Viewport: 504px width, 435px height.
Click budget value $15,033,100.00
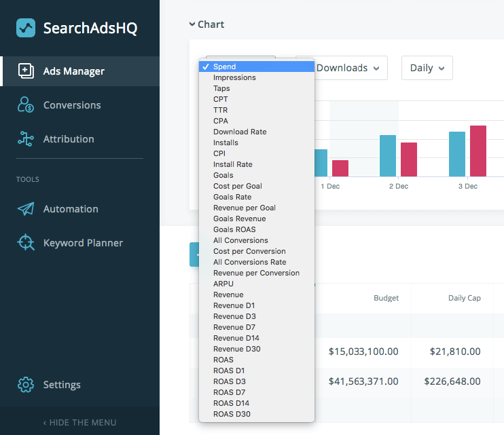tap(363, 352)
